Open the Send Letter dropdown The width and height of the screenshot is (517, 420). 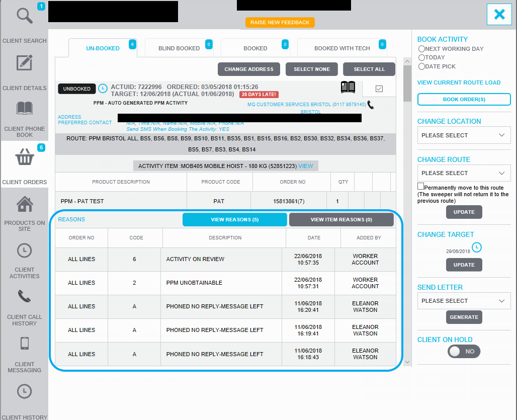pyautogui.click(x=463, y=300)
